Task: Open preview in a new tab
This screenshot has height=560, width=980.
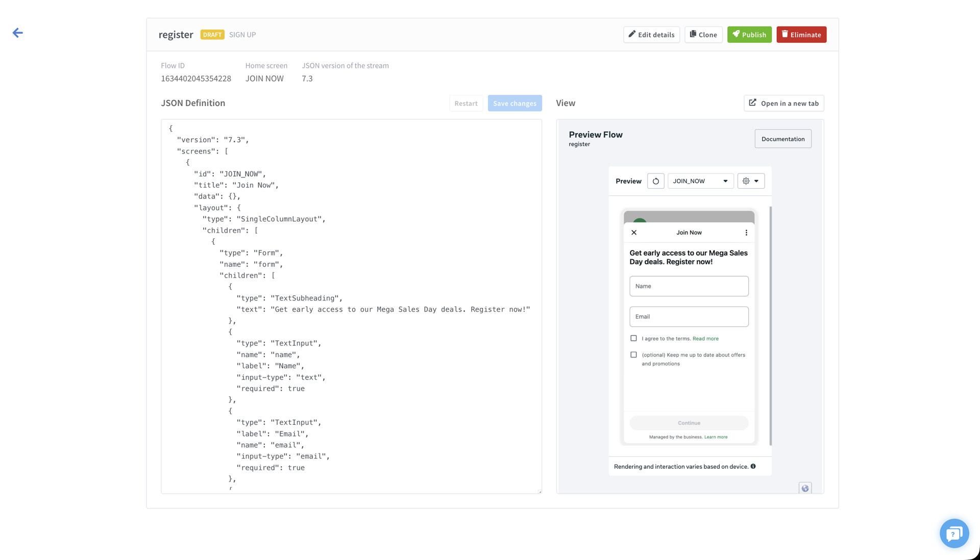Action: [784, 103]
